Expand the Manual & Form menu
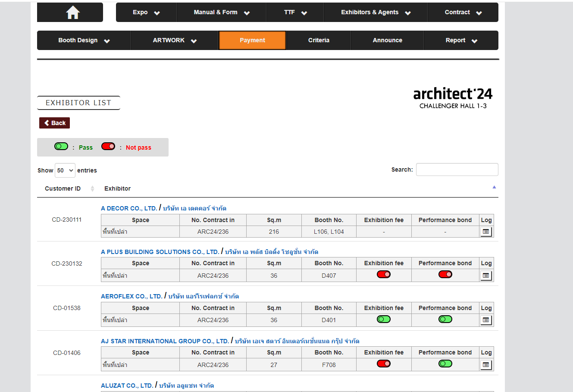Image resolution: width=573 pixels, height=392 pixels. click(222, 13)
